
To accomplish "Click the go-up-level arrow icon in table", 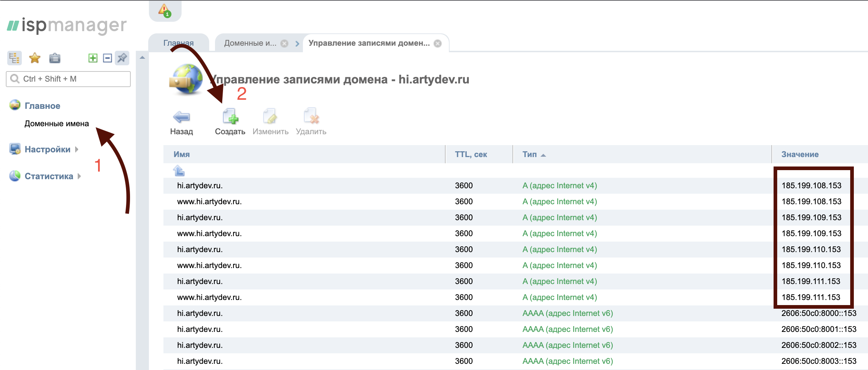I will (x=179, y=170).
